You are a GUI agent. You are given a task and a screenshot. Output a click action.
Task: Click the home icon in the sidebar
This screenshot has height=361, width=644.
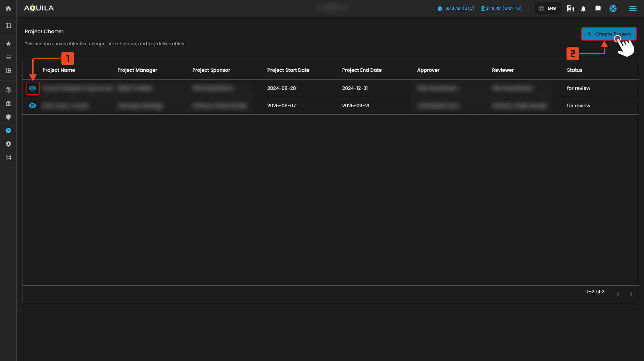pyautogui.click(x=8, y=8)
